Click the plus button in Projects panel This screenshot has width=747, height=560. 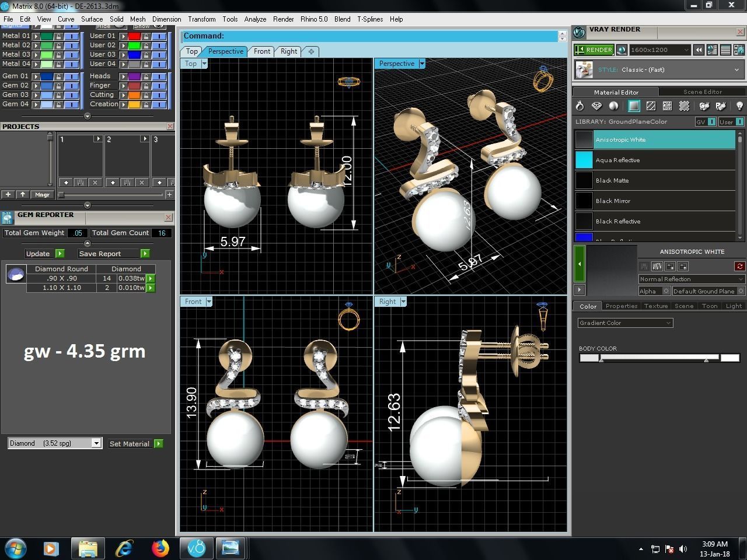[x=8, y=194]
